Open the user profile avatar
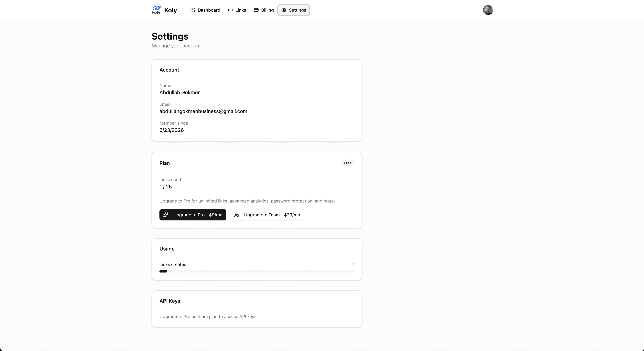The width and height of the screenshot is (644, 351). pyautogui.click(x=488, y=10)
